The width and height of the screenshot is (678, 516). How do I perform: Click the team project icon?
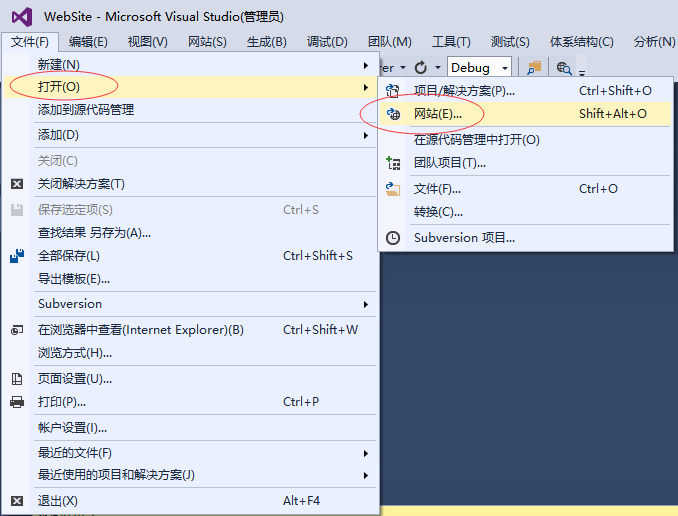point(393,163)
